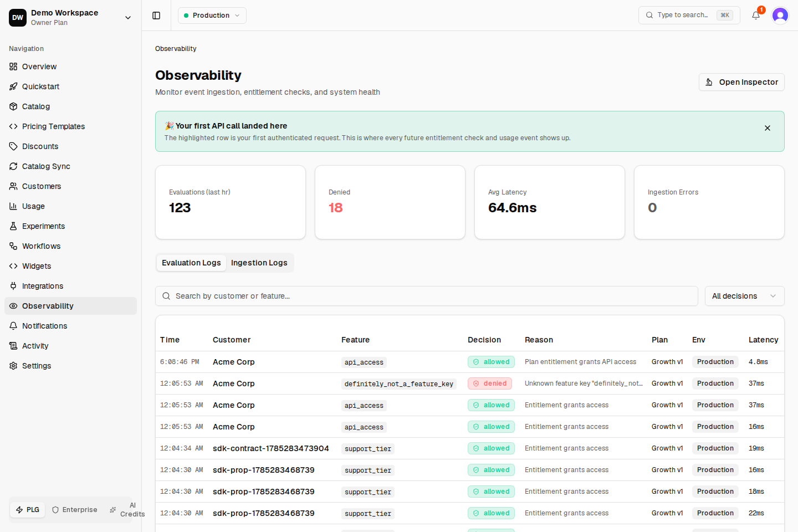Select the Enterprise mode tab

point(75,510)
